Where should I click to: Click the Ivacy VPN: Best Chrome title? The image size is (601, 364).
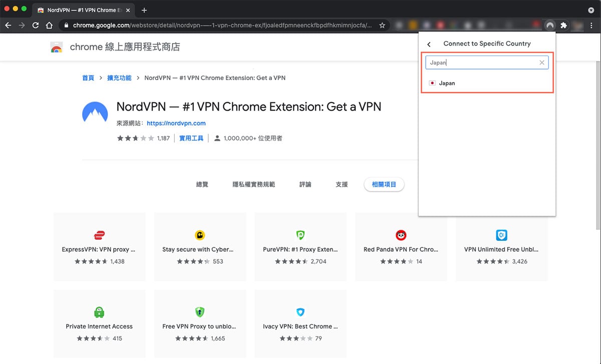(300, 326)
